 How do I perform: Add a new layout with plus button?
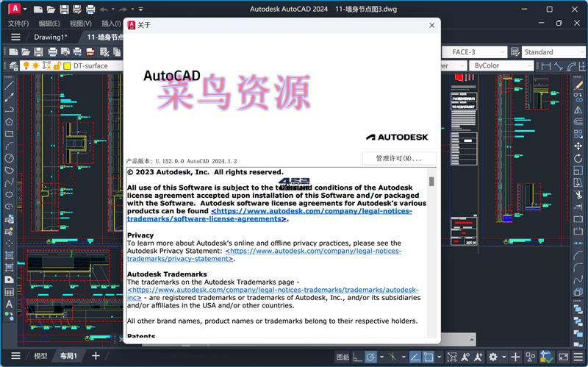[x=96, y=356]
